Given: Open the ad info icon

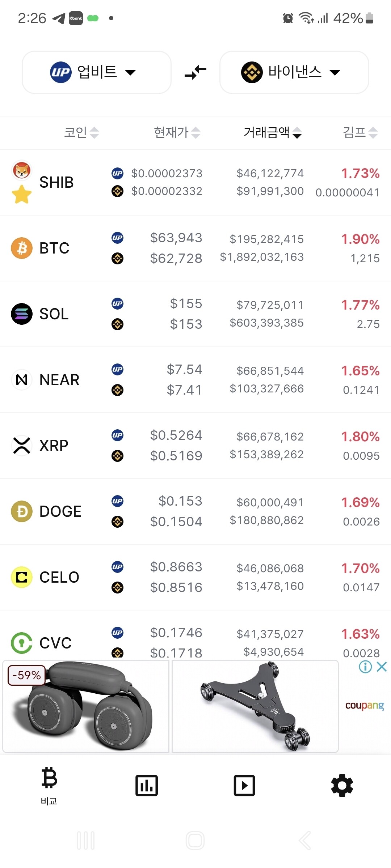Looking at the screenshot, I should (x=365, y=667).
